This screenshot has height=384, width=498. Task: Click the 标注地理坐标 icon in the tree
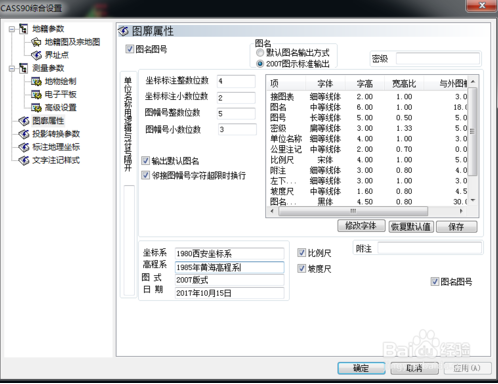tap(24, 147)
